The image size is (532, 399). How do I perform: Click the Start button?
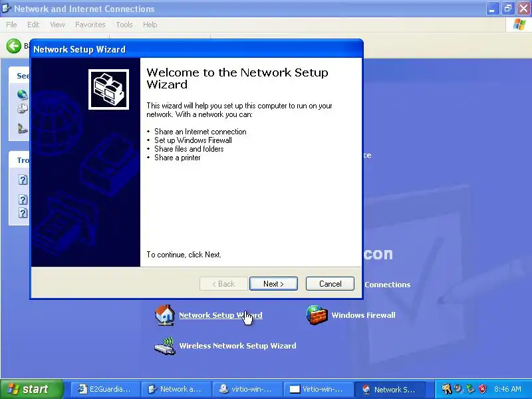(31, 389)
